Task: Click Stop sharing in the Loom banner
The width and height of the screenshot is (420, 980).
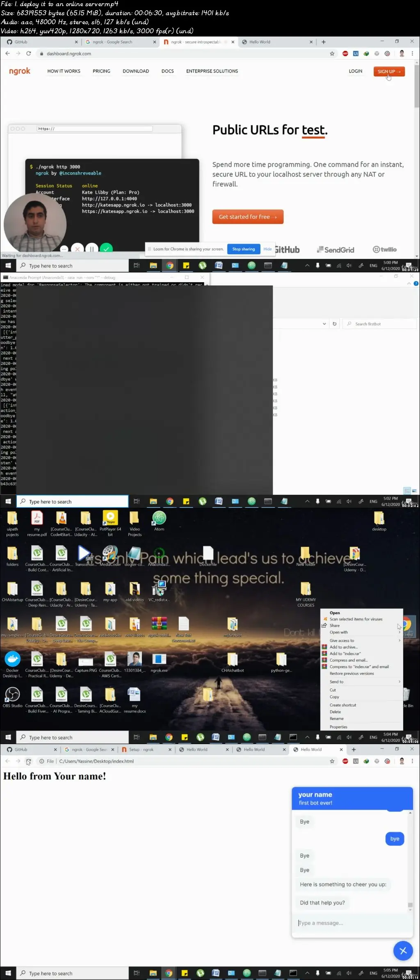Action: click(x=244, y=249)
